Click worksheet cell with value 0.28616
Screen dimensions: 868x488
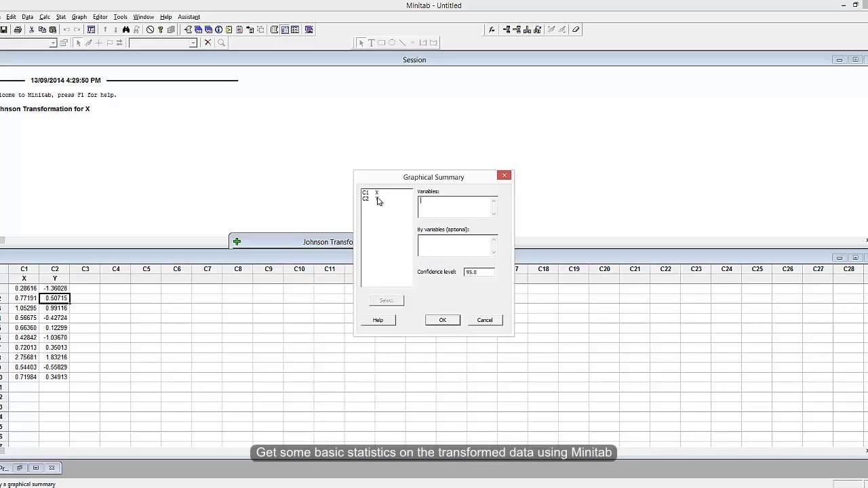[24, 289]
